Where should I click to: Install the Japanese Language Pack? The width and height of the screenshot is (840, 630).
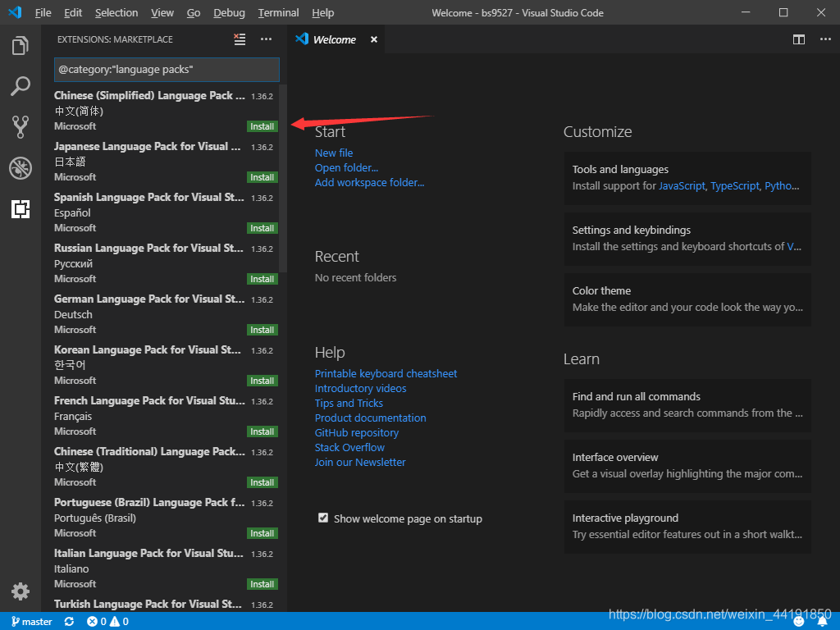point(262,177)
